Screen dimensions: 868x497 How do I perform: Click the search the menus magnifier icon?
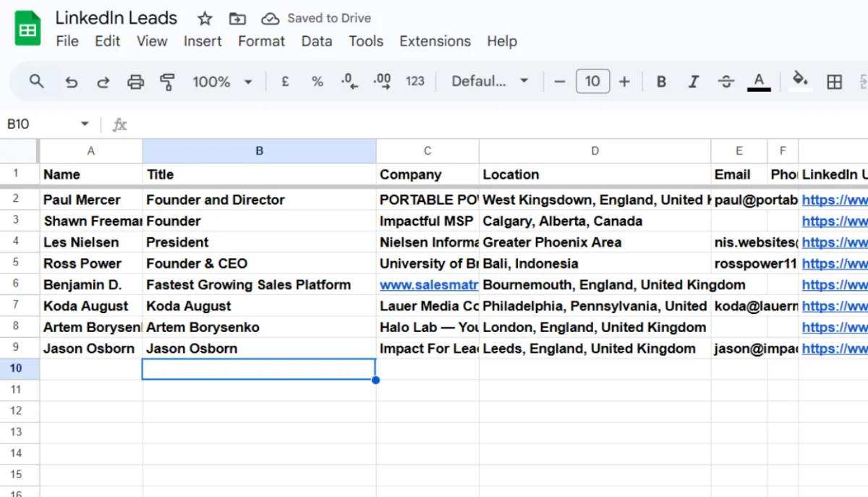[37, 81]
